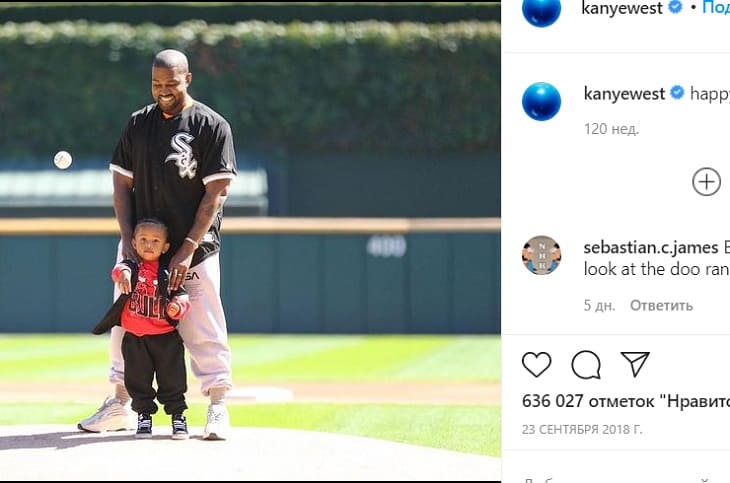Like the post with heart icon

point(536,364)
